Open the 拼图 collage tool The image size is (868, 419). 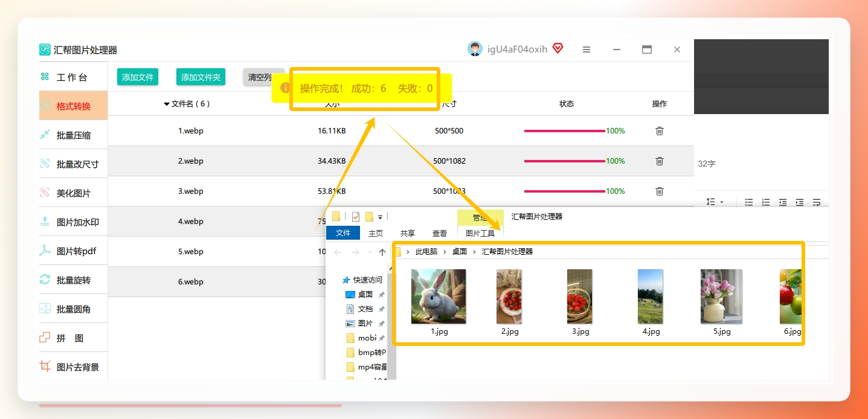pos(73,338)
